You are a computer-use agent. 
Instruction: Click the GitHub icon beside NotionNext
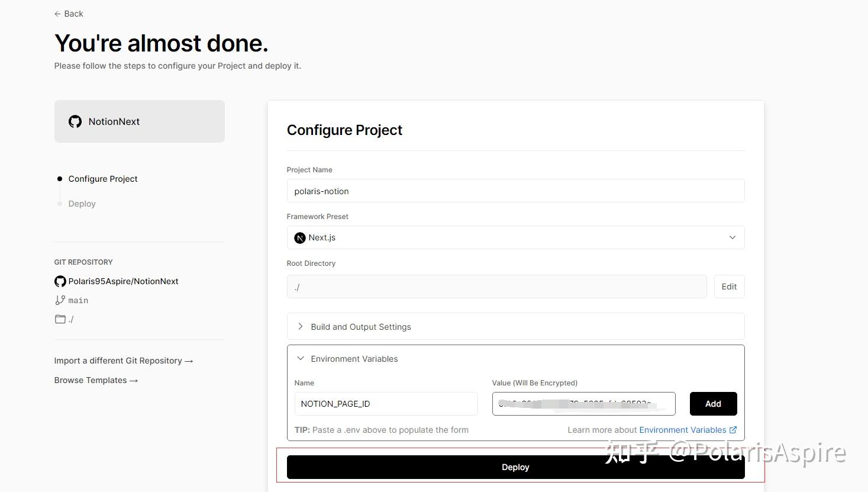pyautogui.click(x=75, y=121)
